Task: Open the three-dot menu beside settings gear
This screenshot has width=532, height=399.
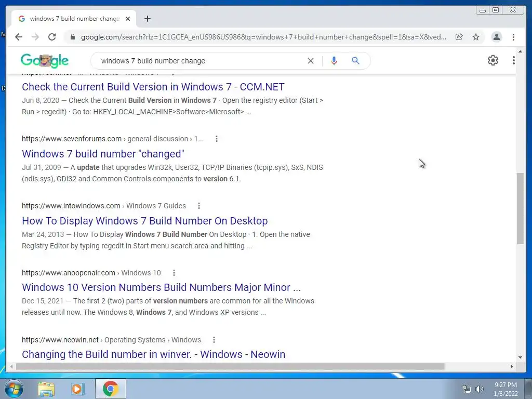Action: coord(513,60)
